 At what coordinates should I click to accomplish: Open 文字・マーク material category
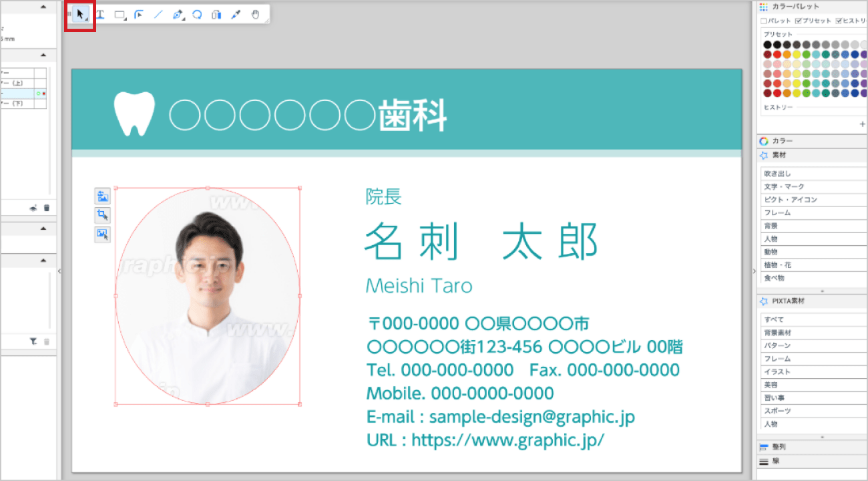(x=814, y=186)
